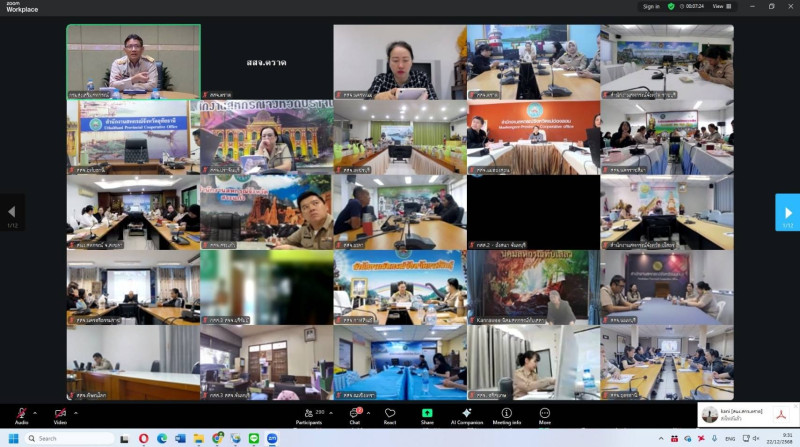Expand the audio options arrow
The height and width of the screenshot is (447, 800).
(x=36, y=412)
